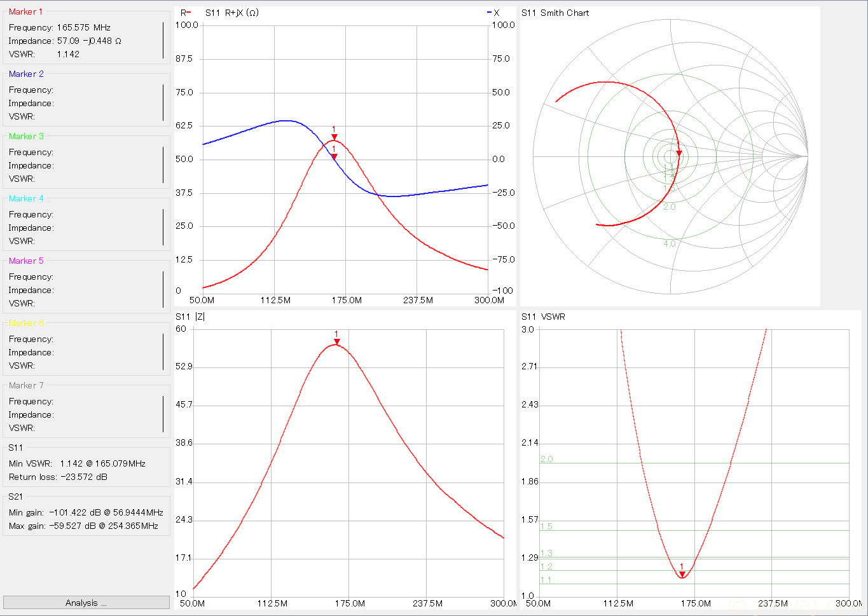Image resolution: width=868 pixels, height=616 pixels.
Task: Click the 52.9 axis label on |Z| chart
Action: (x=184, y=367)
